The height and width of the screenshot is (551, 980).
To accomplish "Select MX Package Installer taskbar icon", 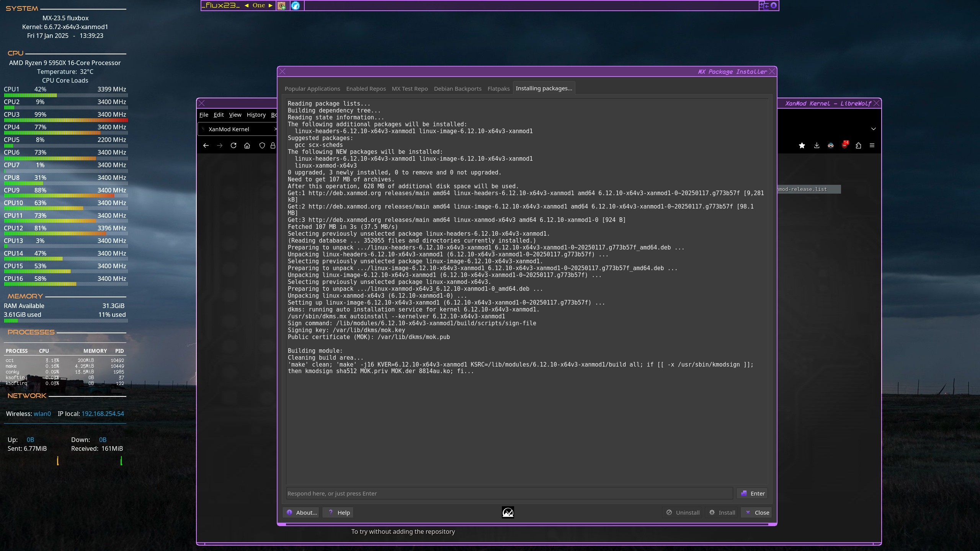I will [x=281, y=5].
